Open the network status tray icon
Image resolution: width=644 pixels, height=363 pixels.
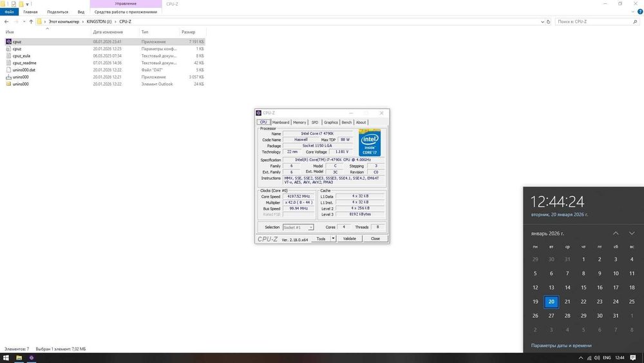(x=589, y=358)
